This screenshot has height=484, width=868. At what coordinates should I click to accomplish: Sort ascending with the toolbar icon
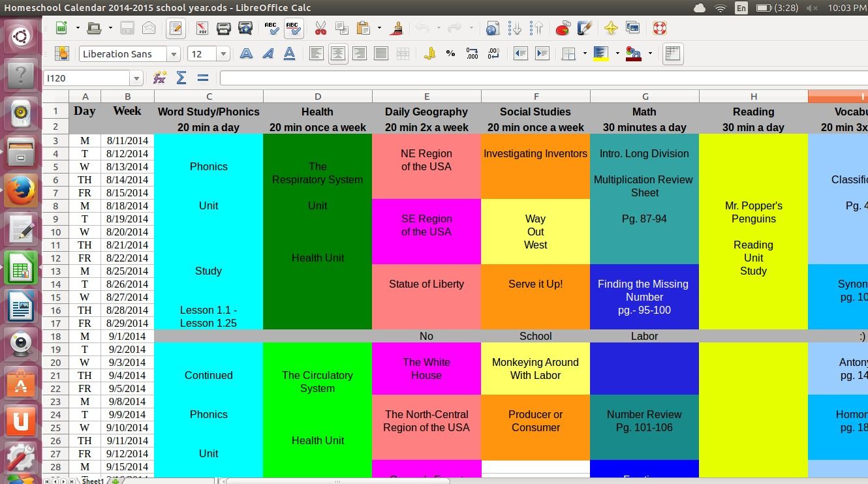pyautogui.click(x=514, y=29)
